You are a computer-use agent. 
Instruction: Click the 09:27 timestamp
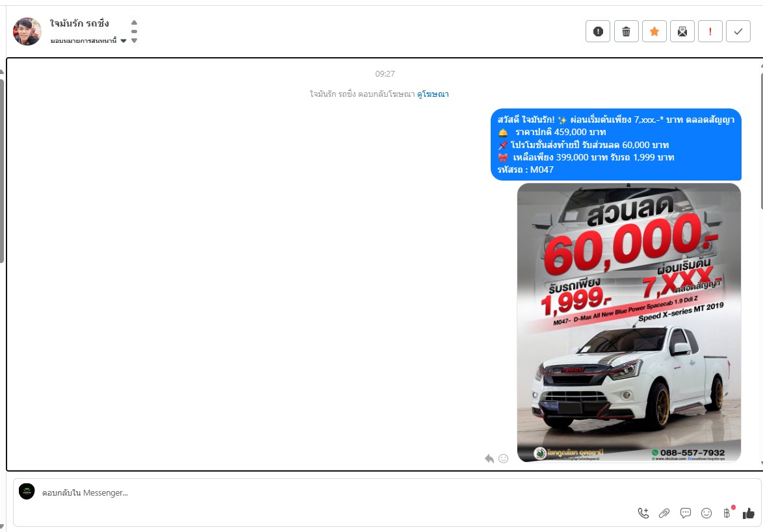pyautogui.click(x=385, y=74)
